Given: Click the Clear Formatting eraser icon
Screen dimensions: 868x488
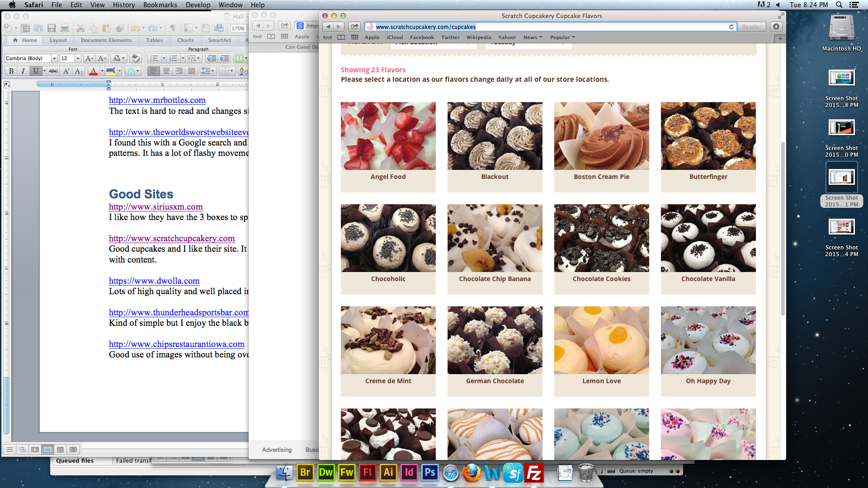Looking at the screenshot, I should pos(135,58).
